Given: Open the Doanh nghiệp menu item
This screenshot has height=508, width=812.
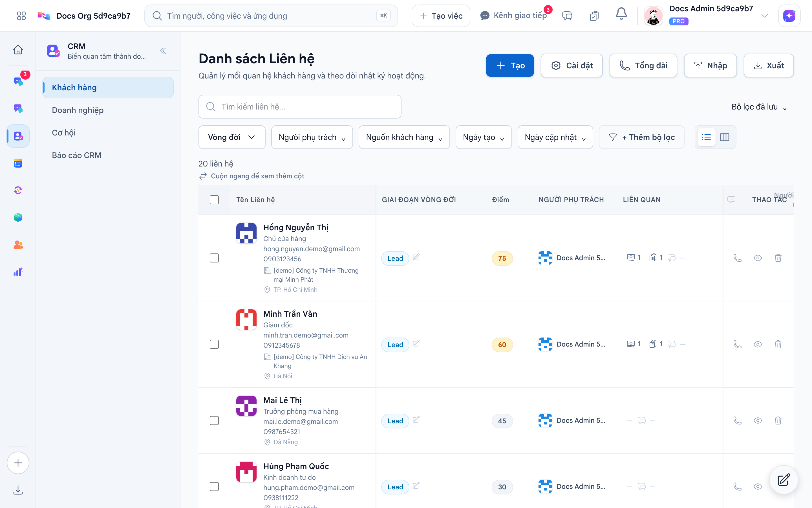Looking at the screenshot, I should point(108,110).
